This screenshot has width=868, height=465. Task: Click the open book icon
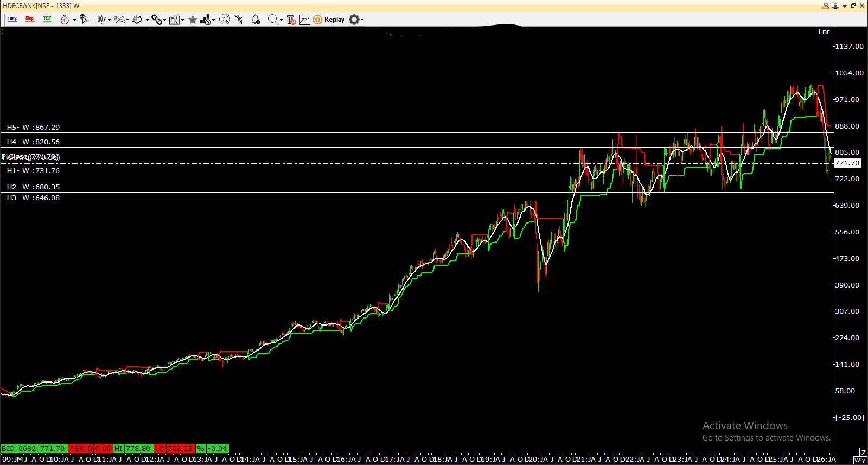(174, 20)
